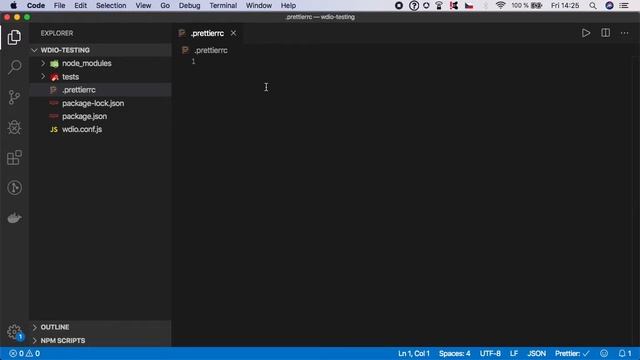The image size is (640, 360).
Task: Open the File menu
Action: [x=60, y=6]
